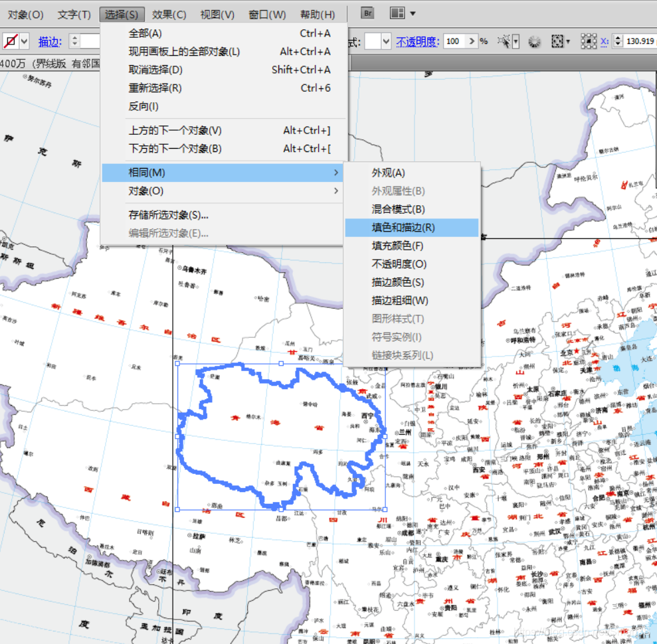
Task: Choose 描边粗细(W) stroke weight
Action: pos(412,301)
